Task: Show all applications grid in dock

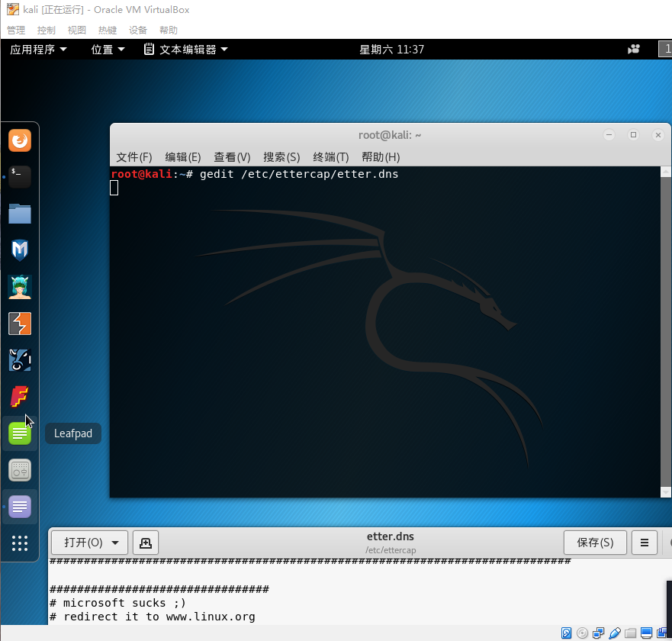Action: [x=20, y=543]
